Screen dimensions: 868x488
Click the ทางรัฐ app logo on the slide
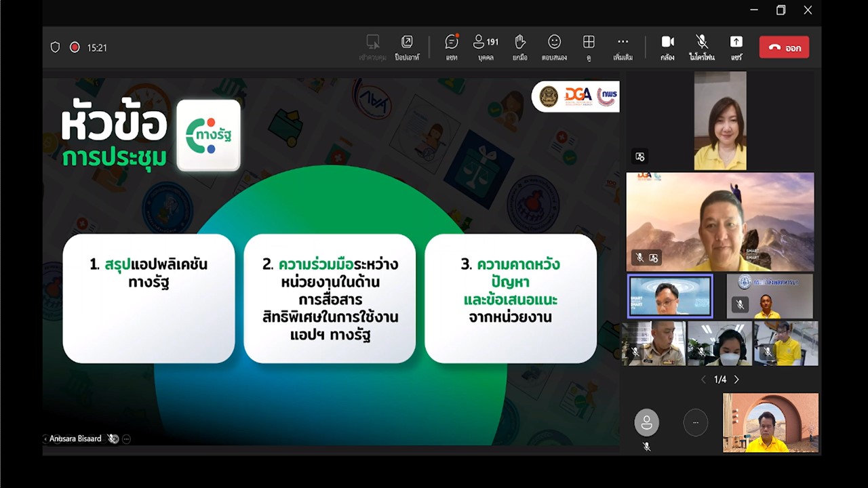208,135
